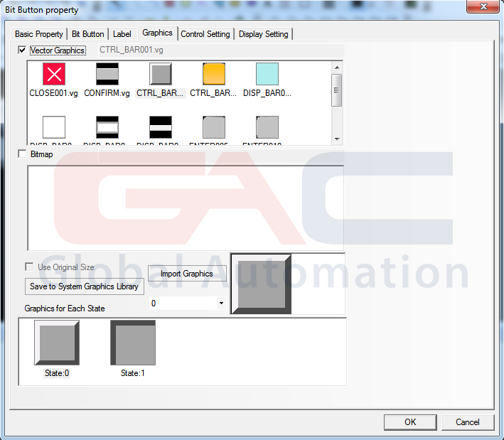
Task: Choose the CONFIRM.vg graphic thumbnail
Action: [x=107, y=74]
